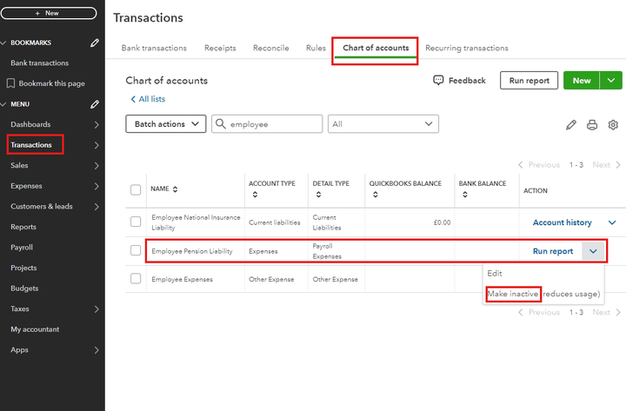This screenshot has width=626, height=411.
Task: Open the Batch actions dropdown
Action: click(165, 124)
